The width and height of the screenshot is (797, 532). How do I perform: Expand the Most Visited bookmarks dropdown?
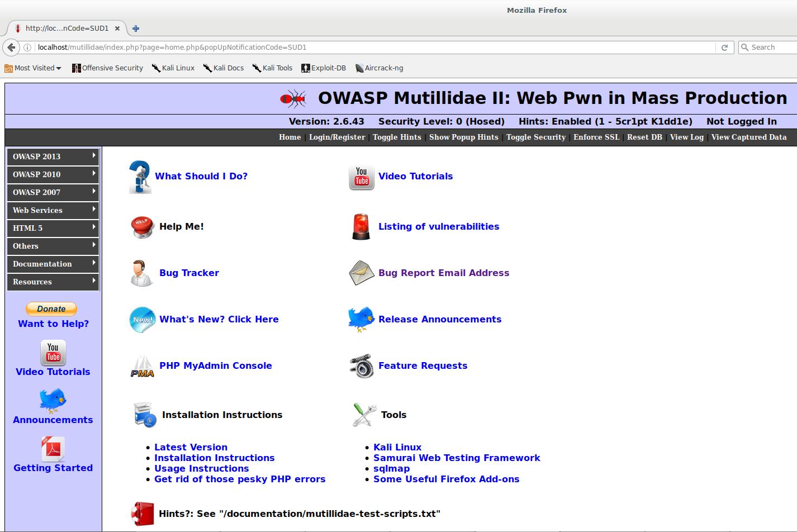(33, 68)
